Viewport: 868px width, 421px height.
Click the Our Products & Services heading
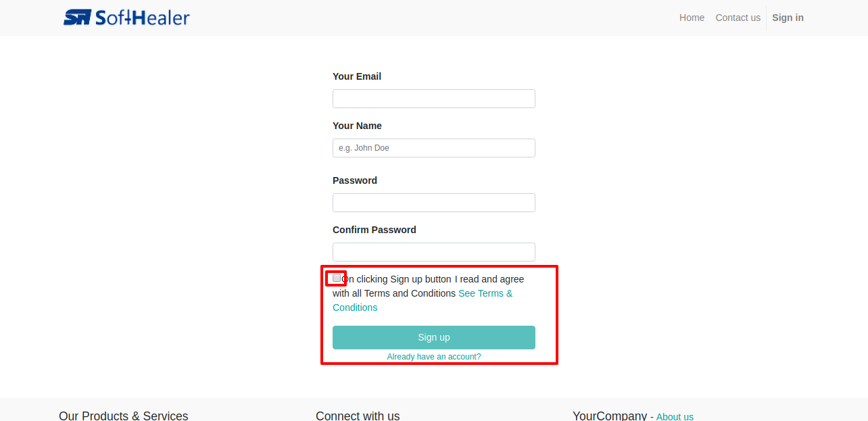(124, 416)
